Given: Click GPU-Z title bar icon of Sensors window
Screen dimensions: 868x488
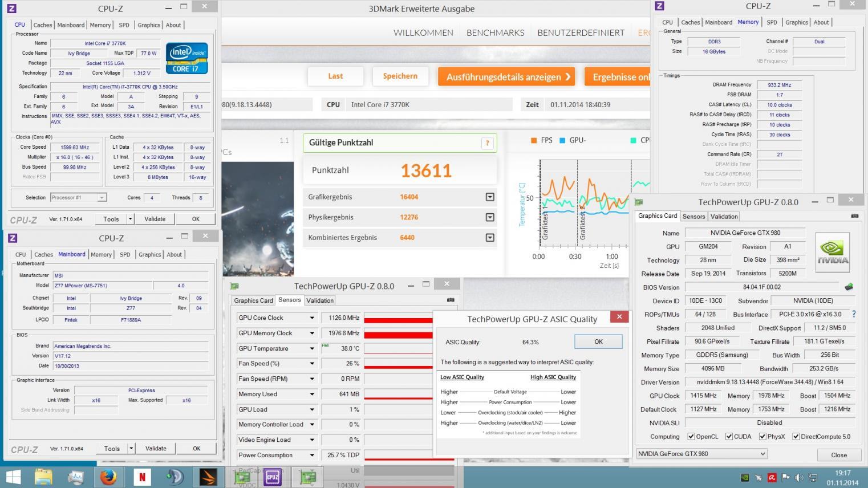Looking at the screenshot, I should click(234, 286).
